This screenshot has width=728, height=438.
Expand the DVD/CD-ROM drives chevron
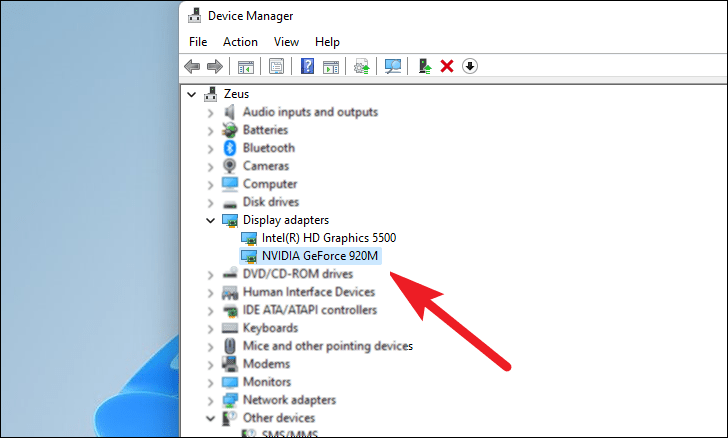tap(210, 275)
